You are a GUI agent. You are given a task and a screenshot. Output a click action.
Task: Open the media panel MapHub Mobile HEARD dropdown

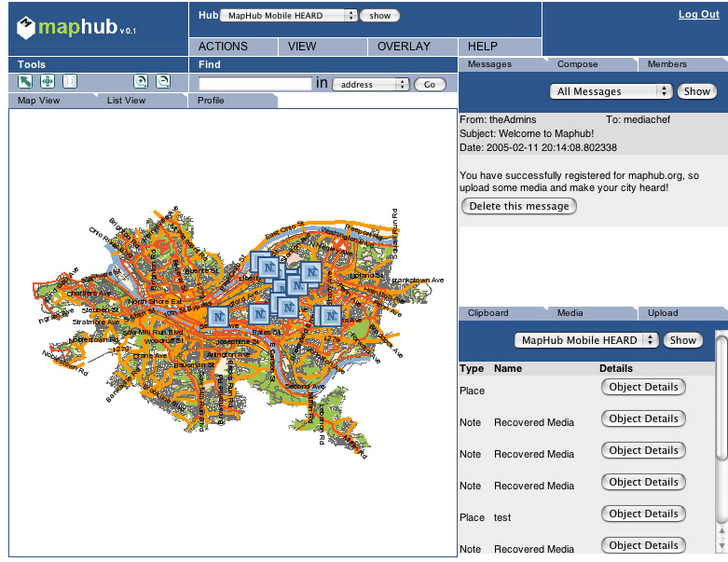pos(586,340)
